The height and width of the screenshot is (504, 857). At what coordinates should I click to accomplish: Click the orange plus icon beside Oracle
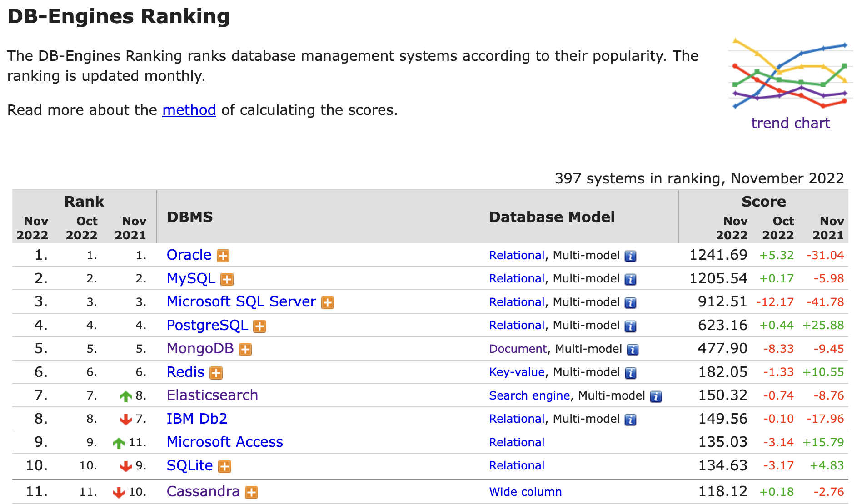click(x=223, y=256)
